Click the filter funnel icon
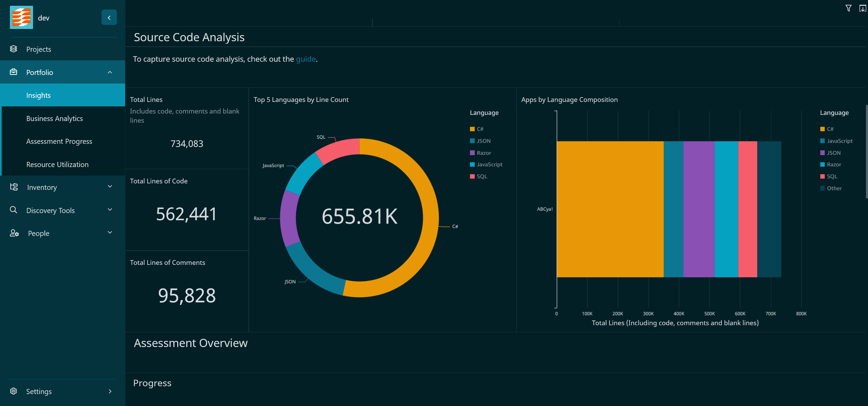The image size is (868, 406). click(x=848, y=9)
